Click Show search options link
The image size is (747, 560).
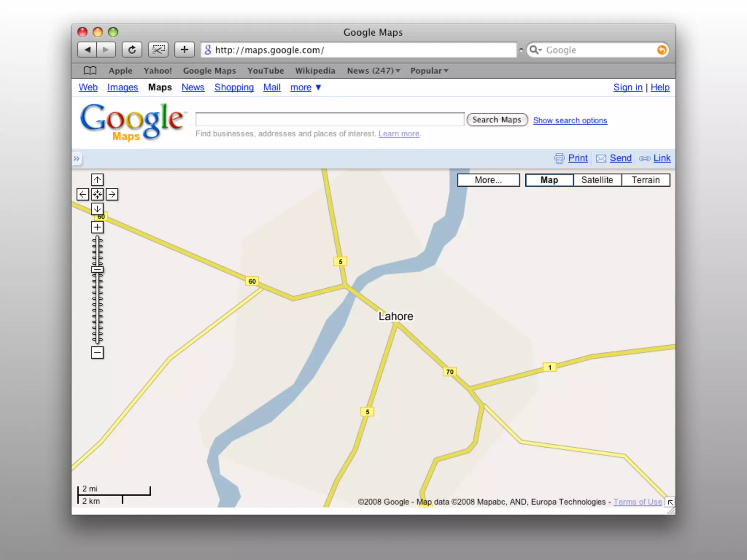[570, 120]
